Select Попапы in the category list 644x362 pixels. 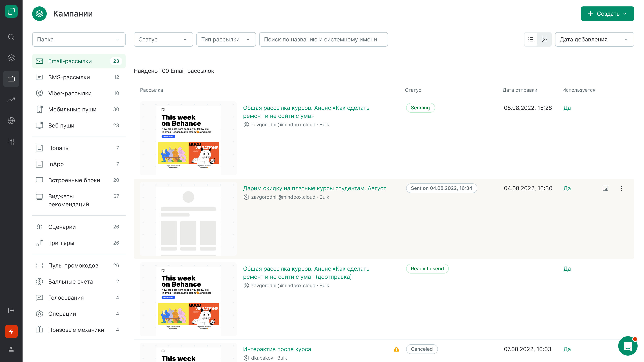[x=79, y=148]
